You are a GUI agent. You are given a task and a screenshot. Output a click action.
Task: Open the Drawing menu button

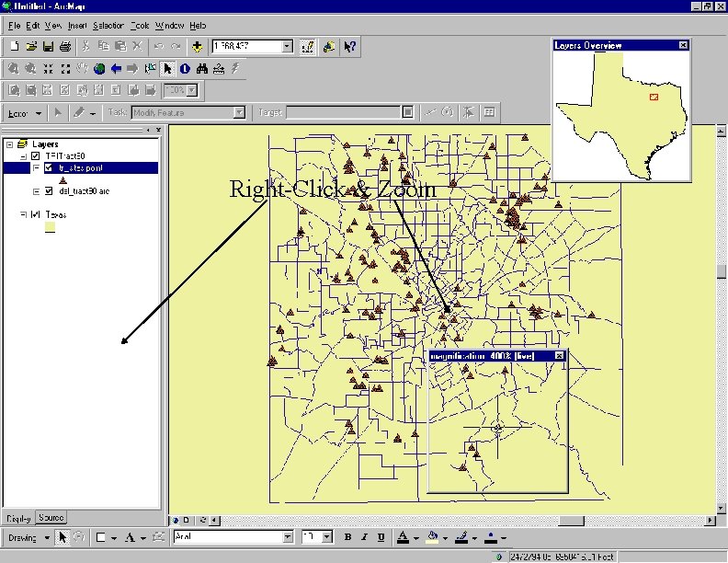(28, 538)
